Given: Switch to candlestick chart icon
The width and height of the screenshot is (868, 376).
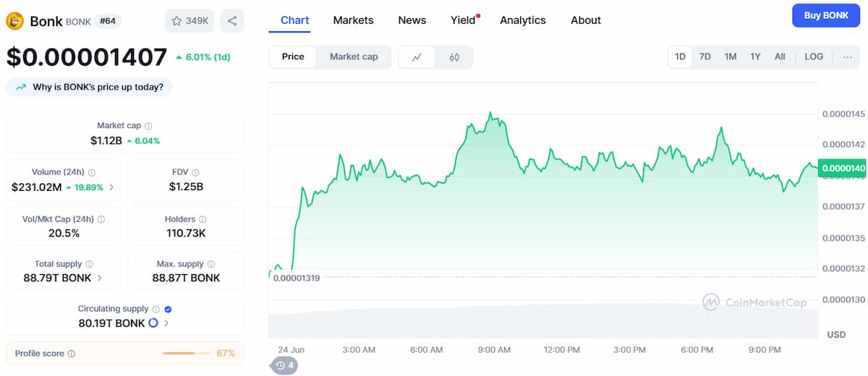Looking at the screenshot, I should click(x=454, y=57).
